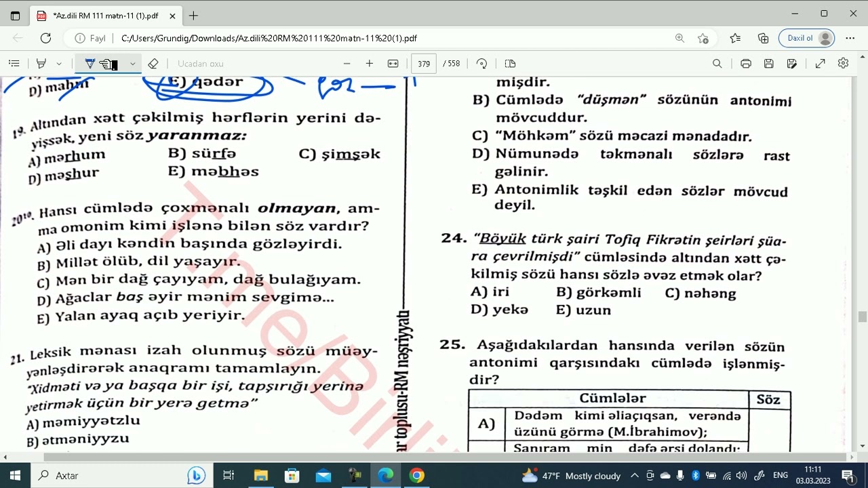Click answer 'E) uzun' in question 24
This screenshot has width=868, height=488.
coord(583,310)
